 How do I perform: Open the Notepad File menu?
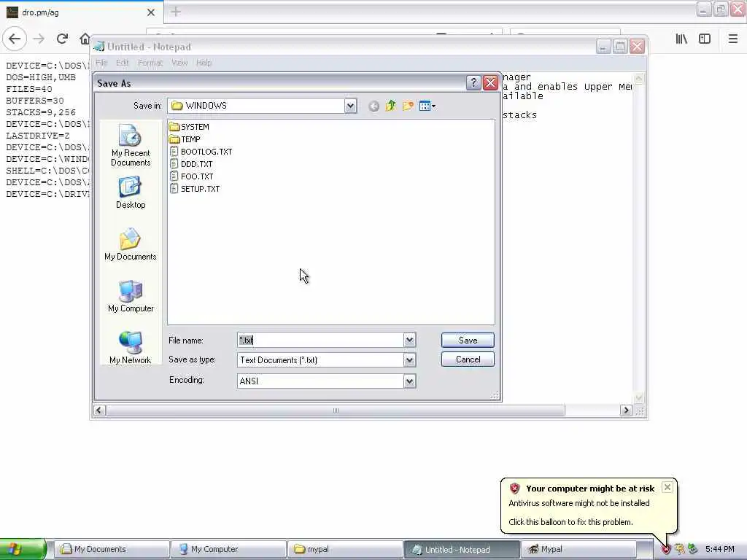tap(101, 63)
